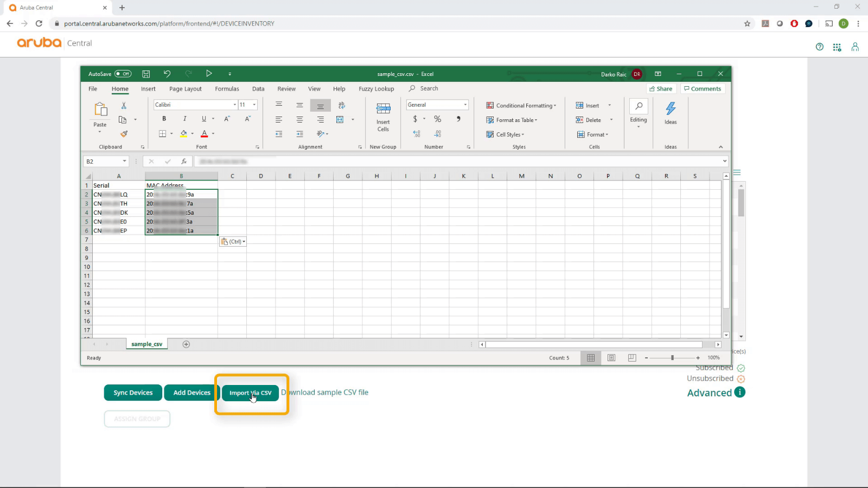Open the font name Calibri dropdown
868x488 pixels.
point(235,105)
